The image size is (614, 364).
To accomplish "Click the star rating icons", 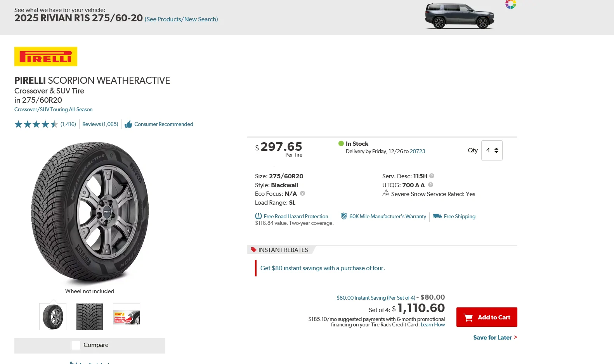I will (36, 124).
